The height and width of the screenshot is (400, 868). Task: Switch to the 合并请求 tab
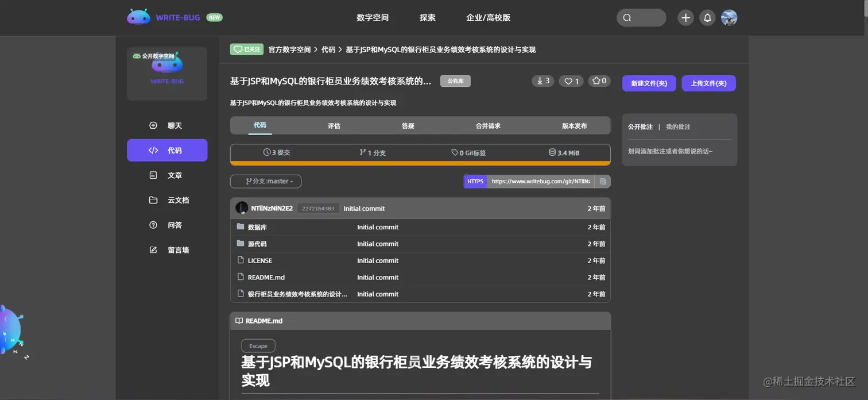(487, 125)
